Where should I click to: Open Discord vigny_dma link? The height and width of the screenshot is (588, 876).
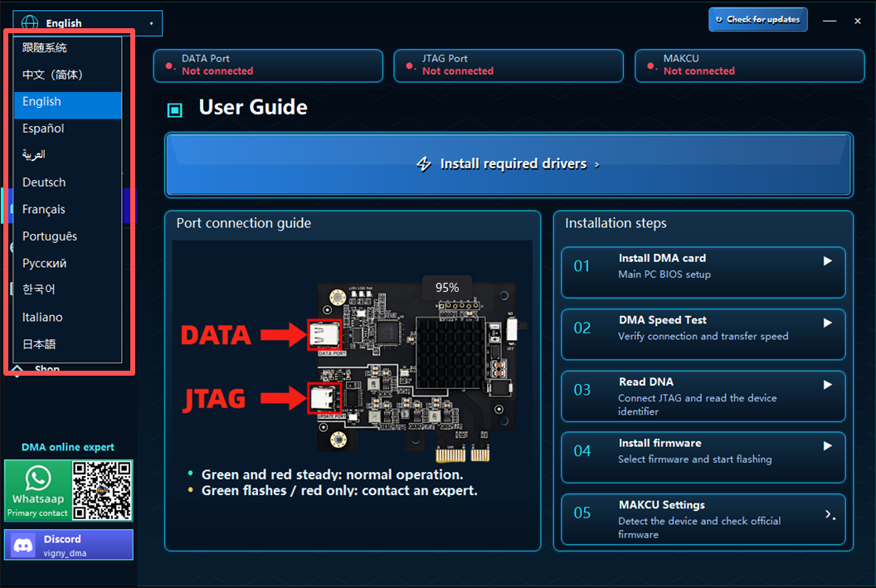(69, 544)
